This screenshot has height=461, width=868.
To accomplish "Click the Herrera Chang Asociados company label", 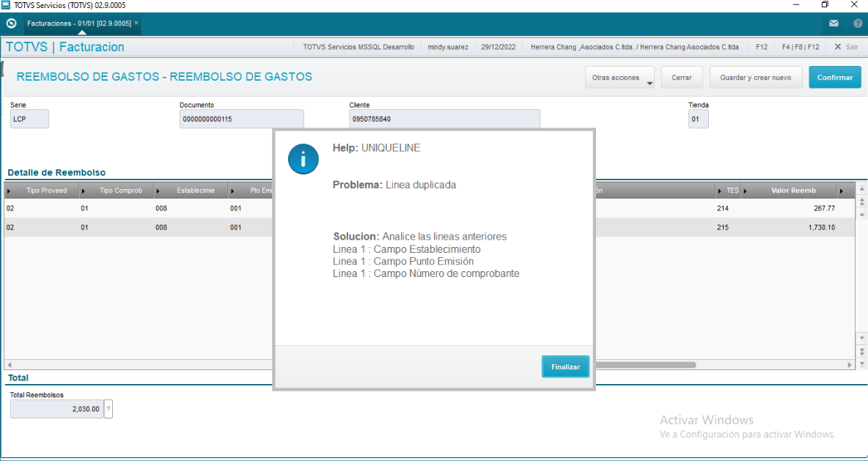I will tap(634, 47).
